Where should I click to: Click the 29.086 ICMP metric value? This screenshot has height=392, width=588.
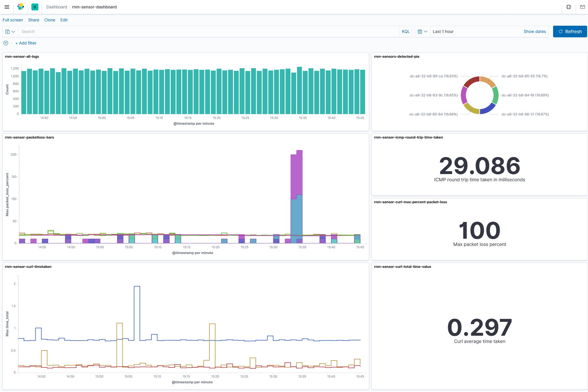tap(480, 166)
